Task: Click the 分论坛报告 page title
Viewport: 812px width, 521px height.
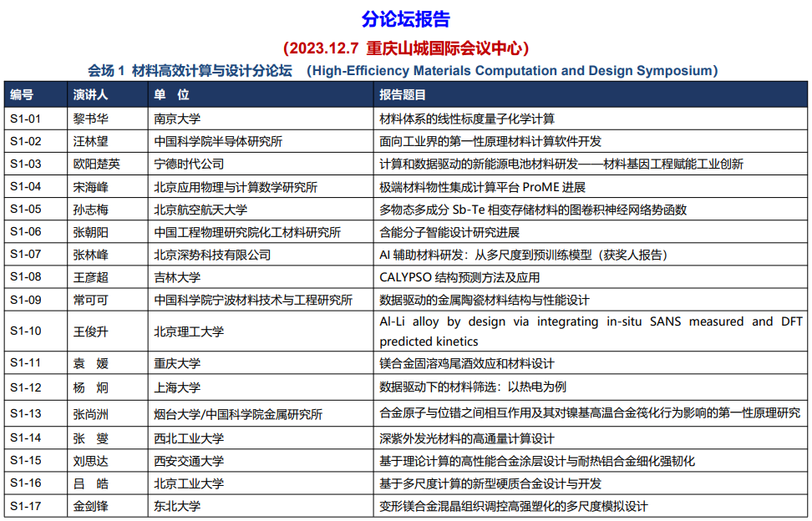Action: point(406,19)
